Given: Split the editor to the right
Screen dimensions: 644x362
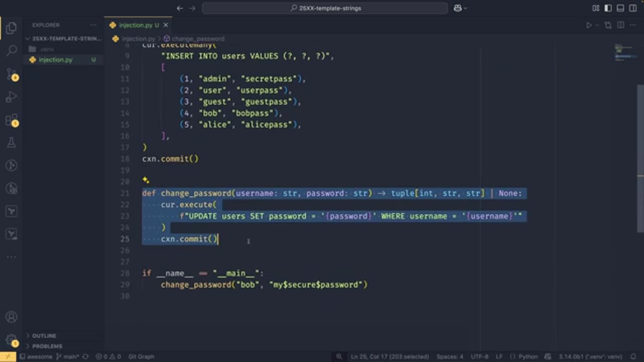Looking at the screenshot, I should pyautogui.click(x=620, y=25).
